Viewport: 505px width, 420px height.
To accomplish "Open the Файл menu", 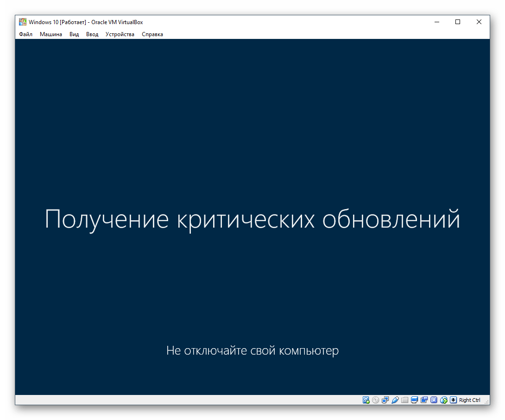I will point(26,34).
